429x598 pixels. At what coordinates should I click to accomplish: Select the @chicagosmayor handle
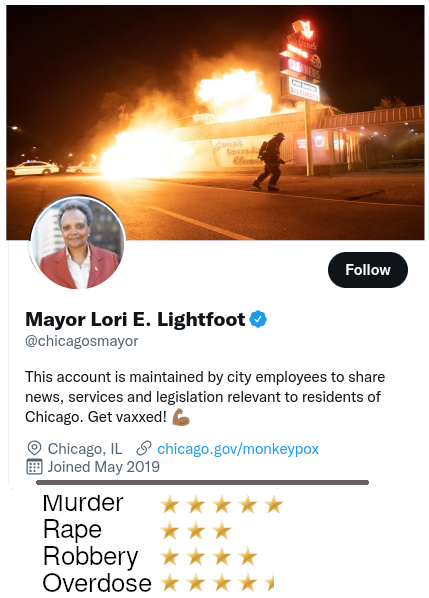coord(82,341)
